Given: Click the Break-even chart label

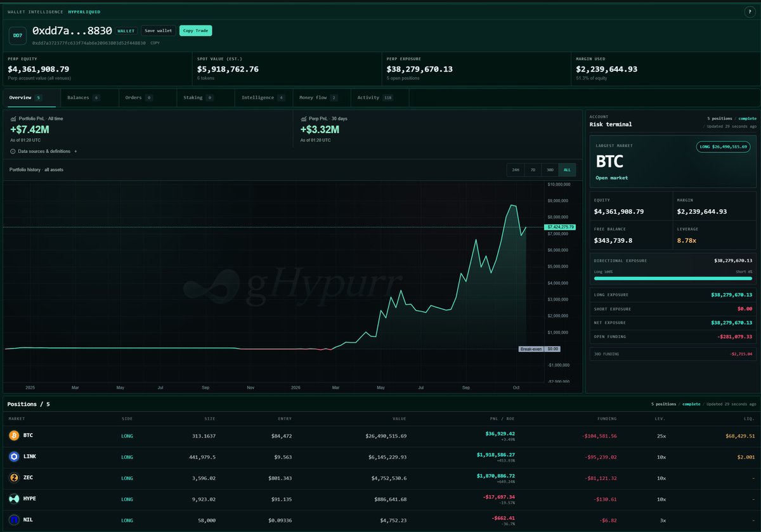Looking at the screenshot, I should (x=531, y=349).
